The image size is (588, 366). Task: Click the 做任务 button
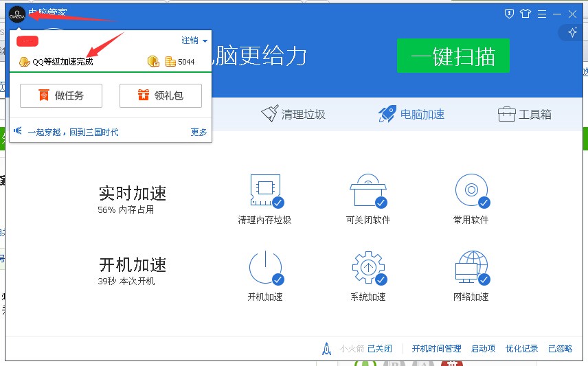pyautogui.click(x=61, y=95)
